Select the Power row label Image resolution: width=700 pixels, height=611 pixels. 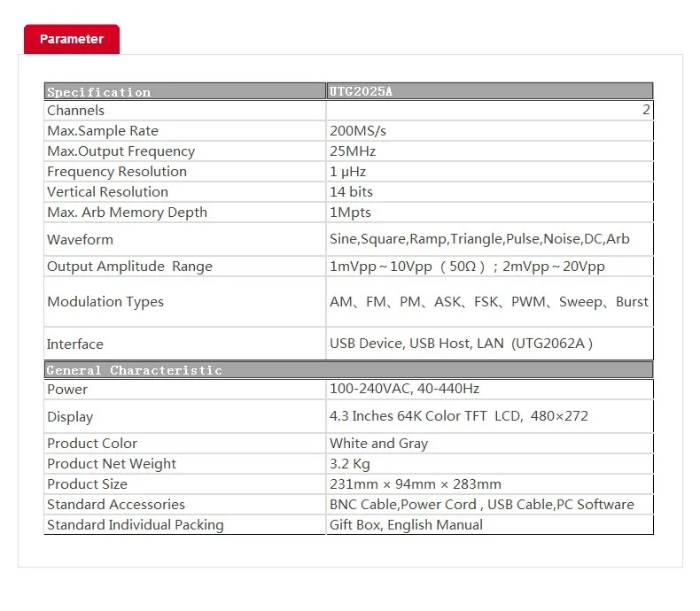click(x=67, y=390)
